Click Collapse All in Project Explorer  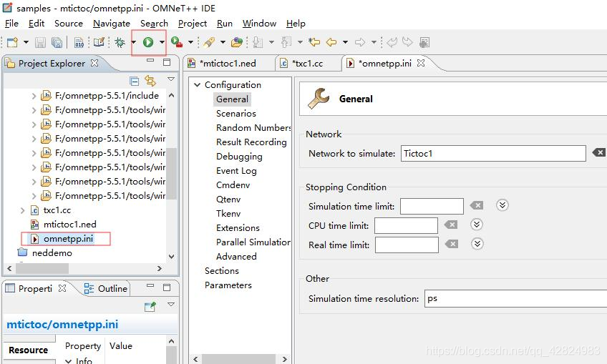[x=135, y=82]
